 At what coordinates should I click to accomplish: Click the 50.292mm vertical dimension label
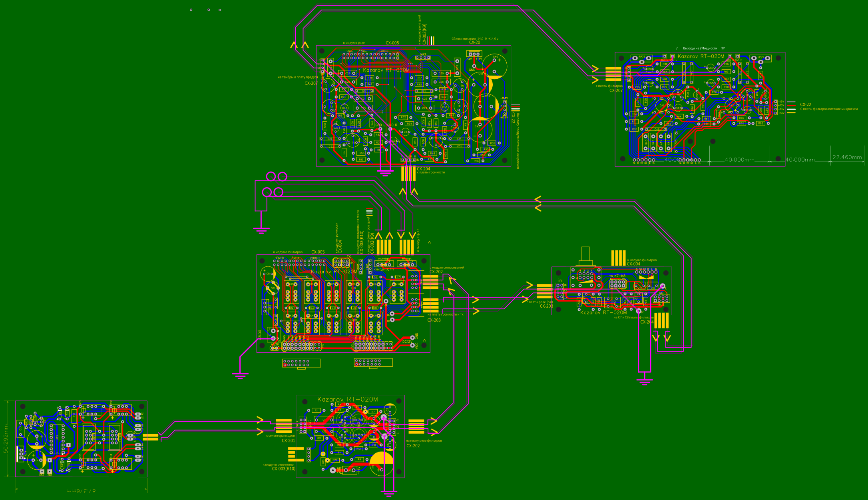[6, 438]
